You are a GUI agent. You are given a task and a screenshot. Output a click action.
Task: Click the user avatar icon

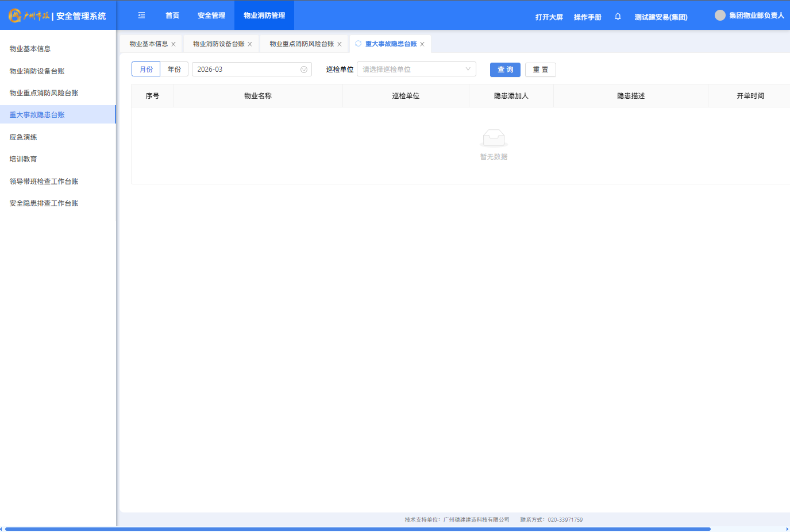tap(719, 16)
